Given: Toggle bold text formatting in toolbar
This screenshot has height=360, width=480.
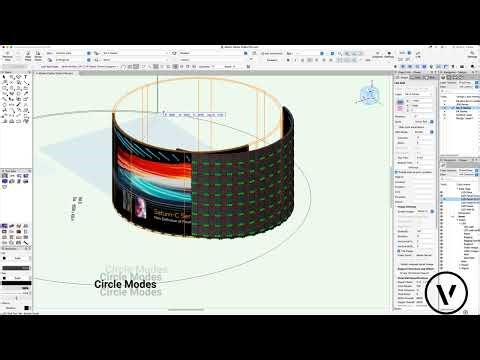Looking at the screenshot, I should pos(288,60).
